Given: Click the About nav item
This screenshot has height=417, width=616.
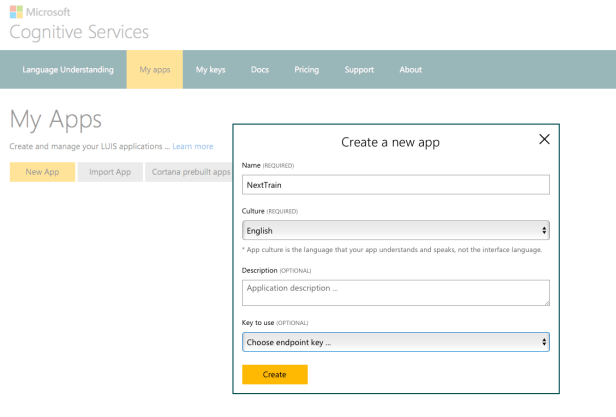Looking at the screenshot, I should pyautogui.click(x=411, y=70).
